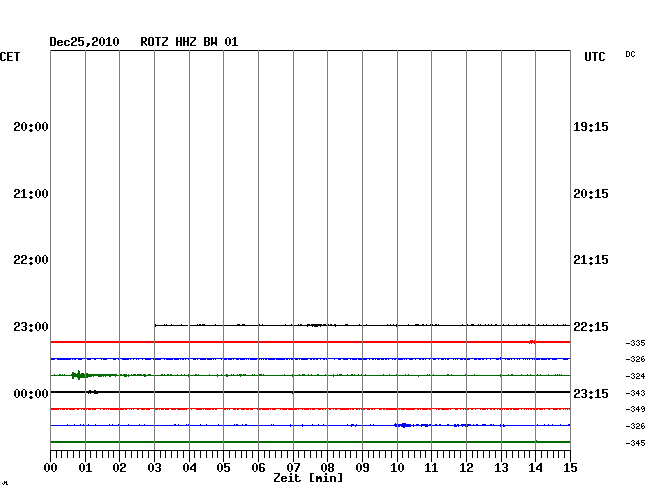650x494 pixels.
Task: Click the red blip near minute 14
Action: pyautogui.click(x=532, y=342)
